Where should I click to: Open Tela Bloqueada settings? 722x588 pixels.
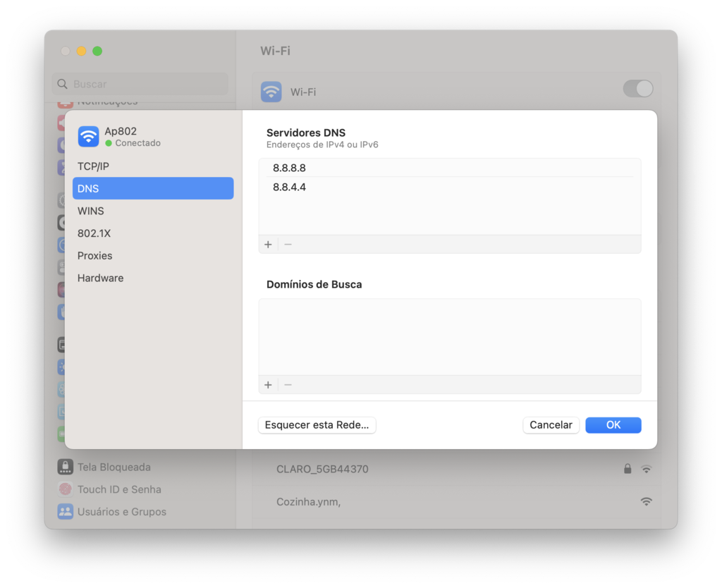click(x=114, y=467)
